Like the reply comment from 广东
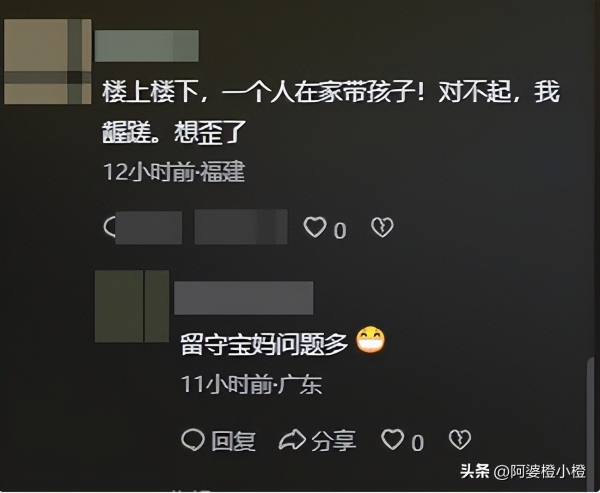Viewport: 600px width, 493px height. (x=392, y=439)
